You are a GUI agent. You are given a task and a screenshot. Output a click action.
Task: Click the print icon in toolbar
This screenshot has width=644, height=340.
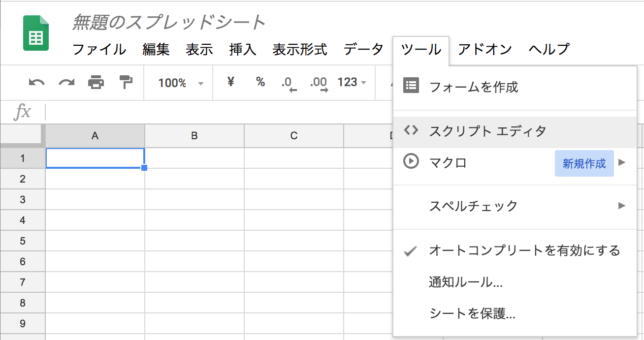coord(96,83)
